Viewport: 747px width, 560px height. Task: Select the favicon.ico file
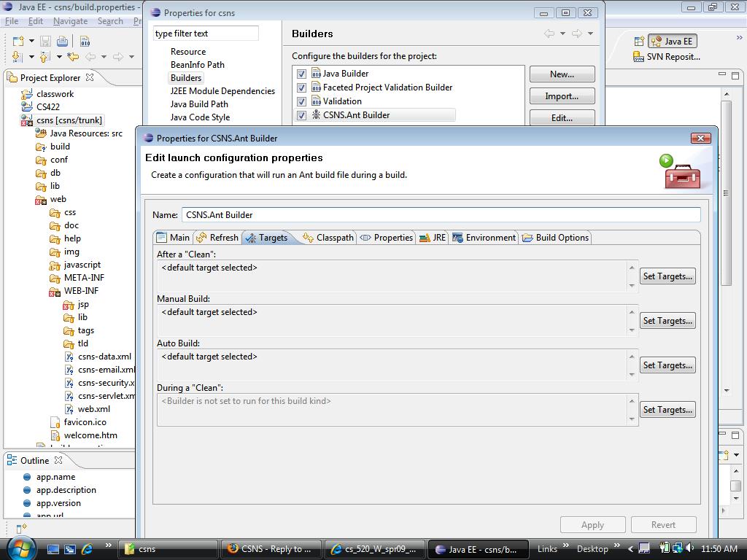pos(85,422)
